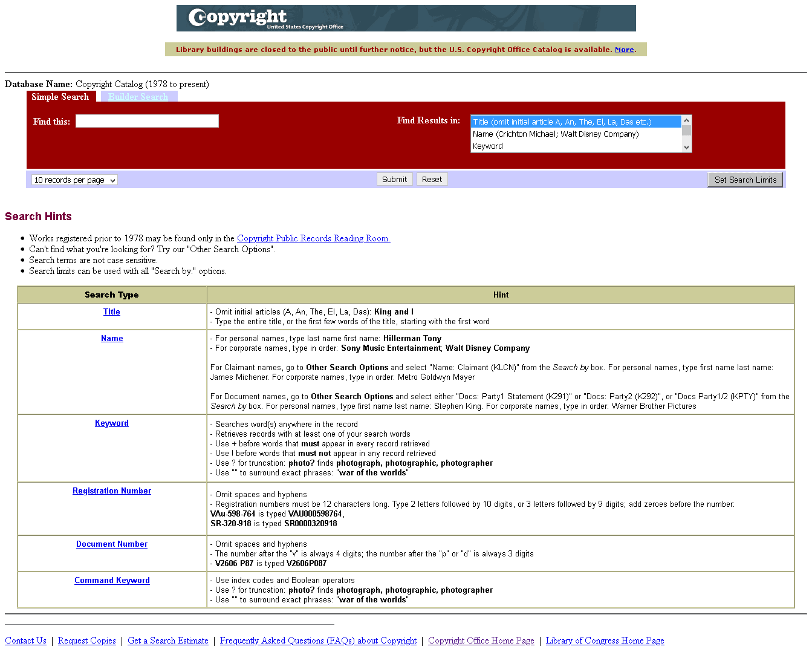The image size is (812, 655).
Task: Open Copyright Public Records Reading Room link
Action: (313, 238)
